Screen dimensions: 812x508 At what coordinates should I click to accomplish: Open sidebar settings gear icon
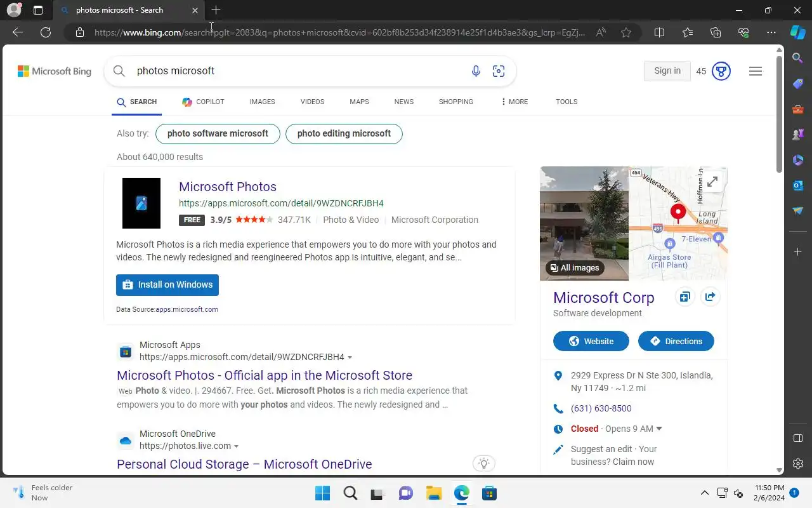click(x=798, y=464)
